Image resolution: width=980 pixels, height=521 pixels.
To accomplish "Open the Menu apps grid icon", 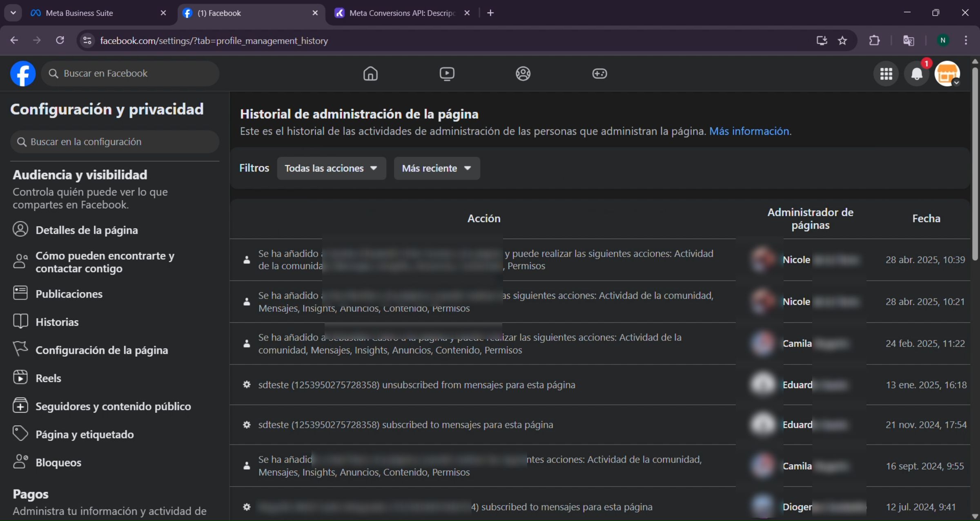I will (886, 74).
